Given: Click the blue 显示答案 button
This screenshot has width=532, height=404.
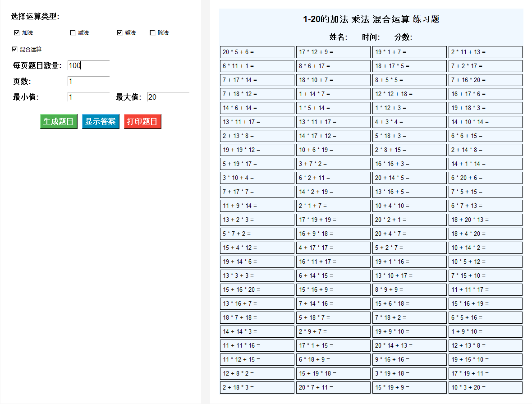Looking at the screenshot, I should point(101,122).
